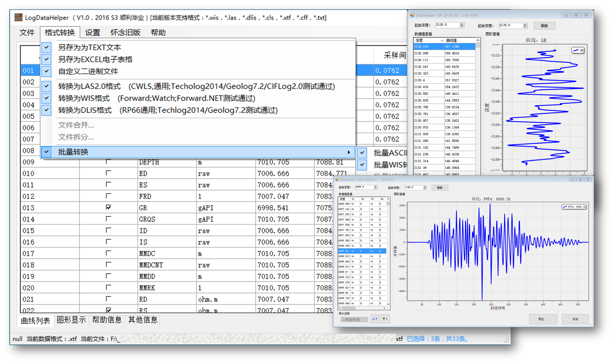Minimize the DataViewer PWF4 window
The width and height of the screenshot is (613, 364).
tap(572, 180)
